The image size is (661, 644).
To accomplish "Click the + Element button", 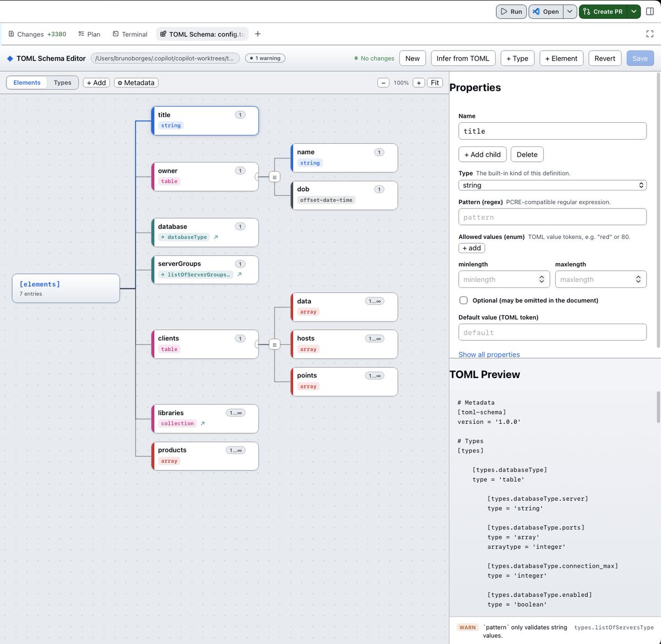I will pos(561,58).
